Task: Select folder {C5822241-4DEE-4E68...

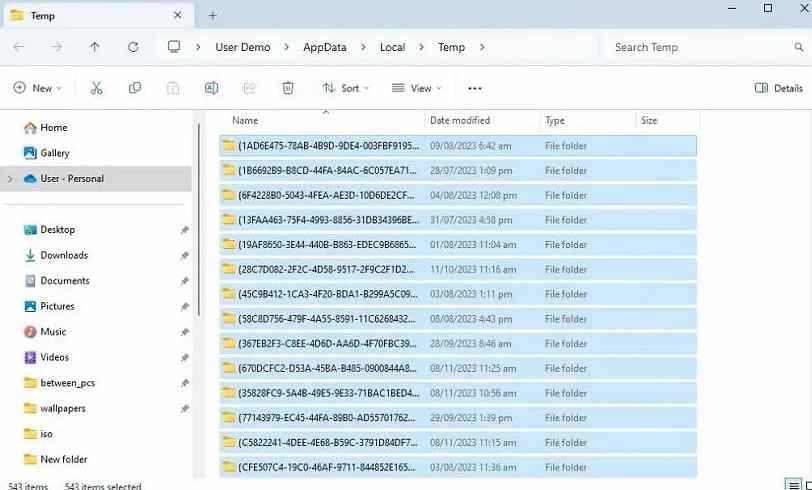Action: tap(458, 443)
